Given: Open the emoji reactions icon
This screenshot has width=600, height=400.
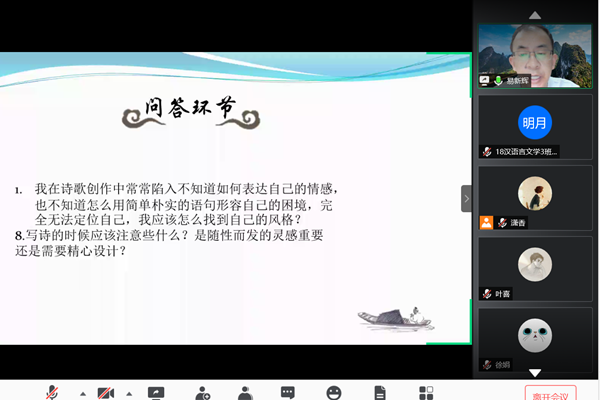Looking at the screenshot, I should [x=334, y=392].
